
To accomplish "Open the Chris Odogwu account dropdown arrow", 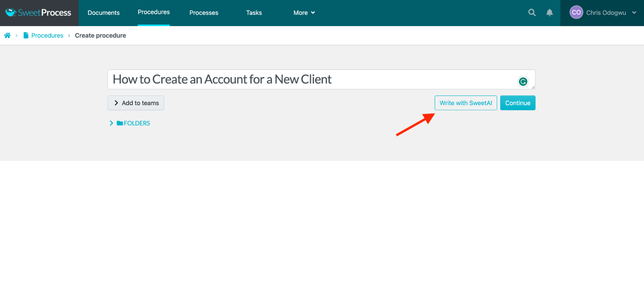I will tap(634, 13).
